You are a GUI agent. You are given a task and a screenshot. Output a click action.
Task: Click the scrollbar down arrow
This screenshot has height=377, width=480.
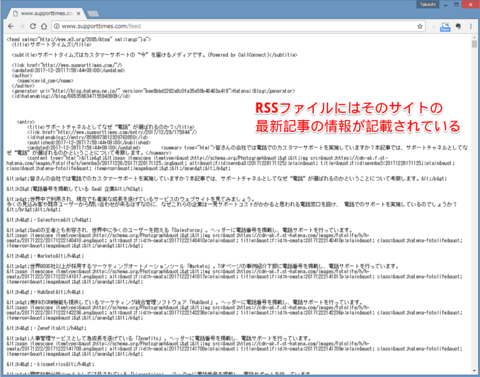pyautogui.click(x=474, y=371)
